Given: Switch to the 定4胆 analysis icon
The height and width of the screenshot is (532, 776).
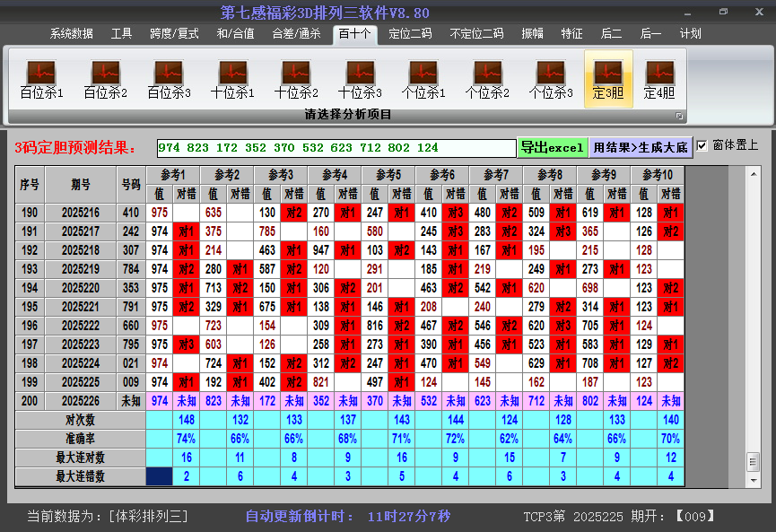Looking at the screenshot, I should pyautogui.click(x=659, y=79).
